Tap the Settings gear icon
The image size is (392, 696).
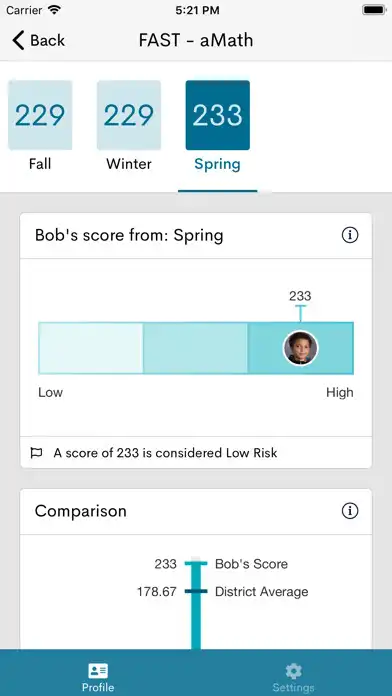pos(293,671)
